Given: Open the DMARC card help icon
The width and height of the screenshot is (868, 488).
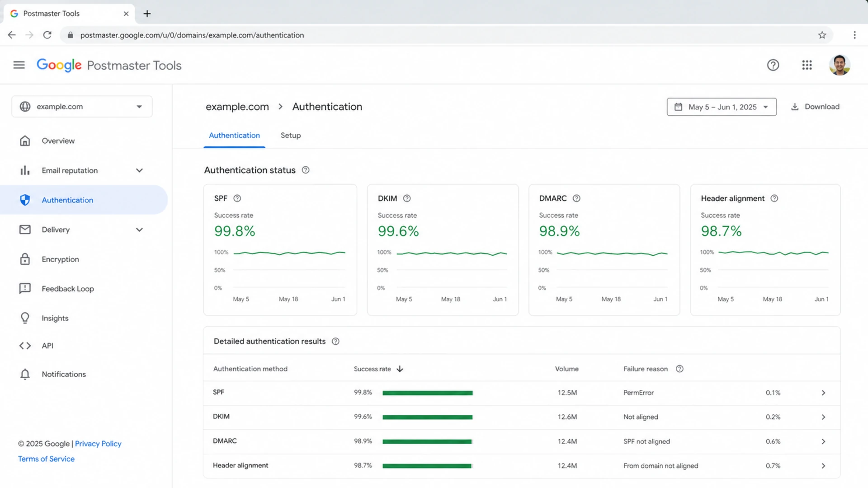Looking at the screenshot, I should click(576, 198).
